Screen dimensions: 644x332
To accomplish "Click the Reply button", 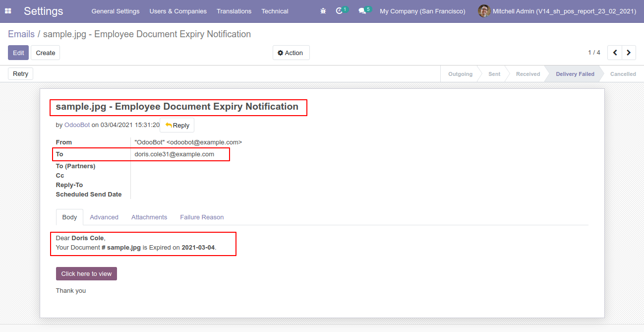I will click(177, 125).
